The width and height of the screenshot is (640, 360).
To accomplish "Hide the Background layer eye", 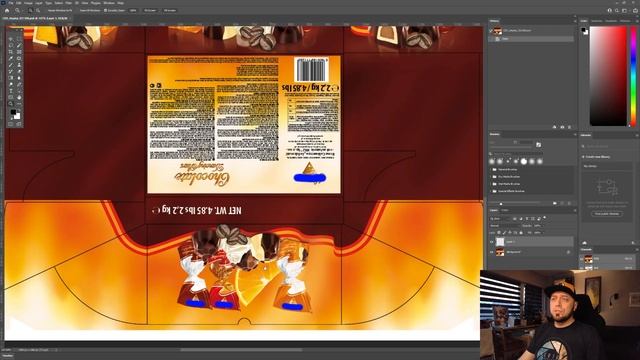I will point(491,252).
